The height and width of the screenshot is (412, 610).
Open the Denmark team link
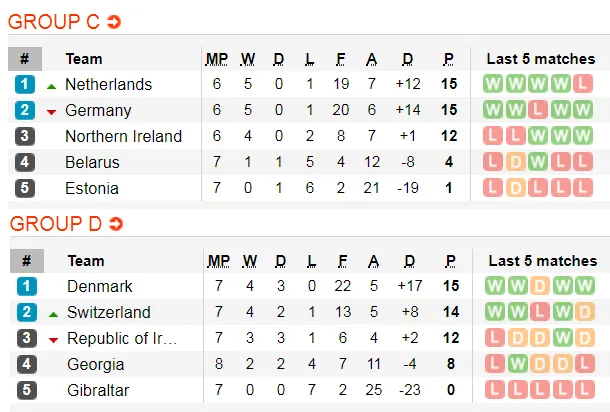pyautogui.click(x=99, y=286)
